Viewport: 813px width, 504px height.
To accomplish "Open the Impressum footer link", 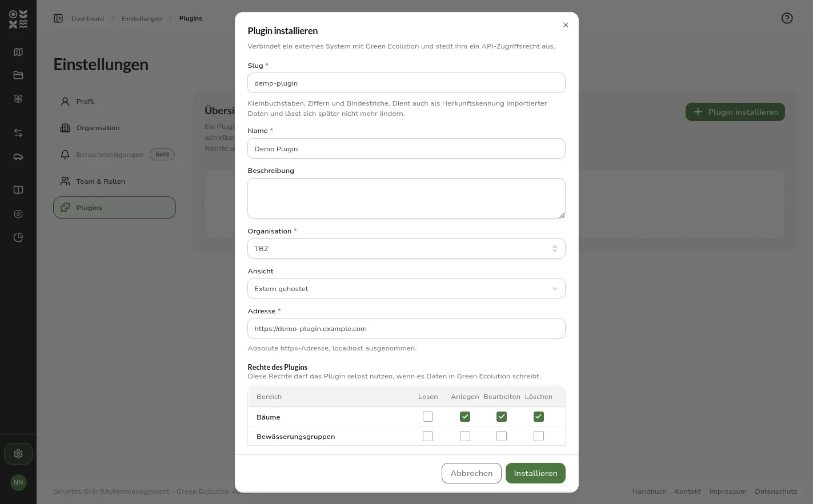I will [728, 491].
